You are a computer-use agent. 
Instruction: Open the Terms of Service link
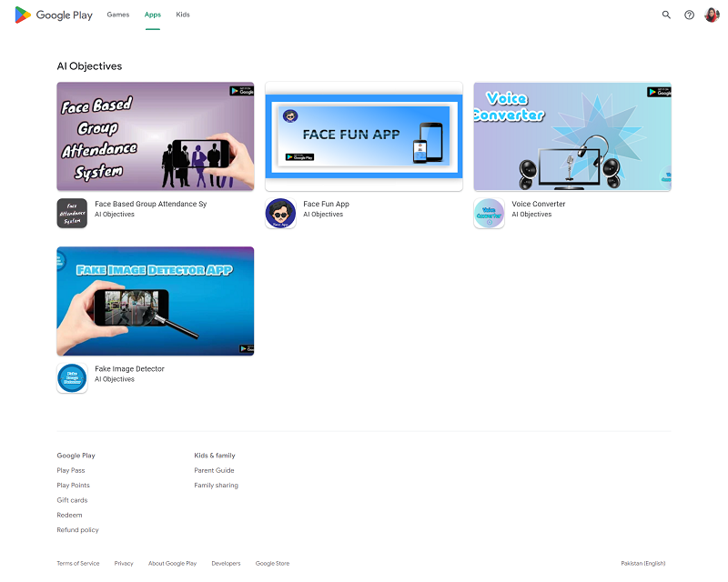[x=78, y=564]
